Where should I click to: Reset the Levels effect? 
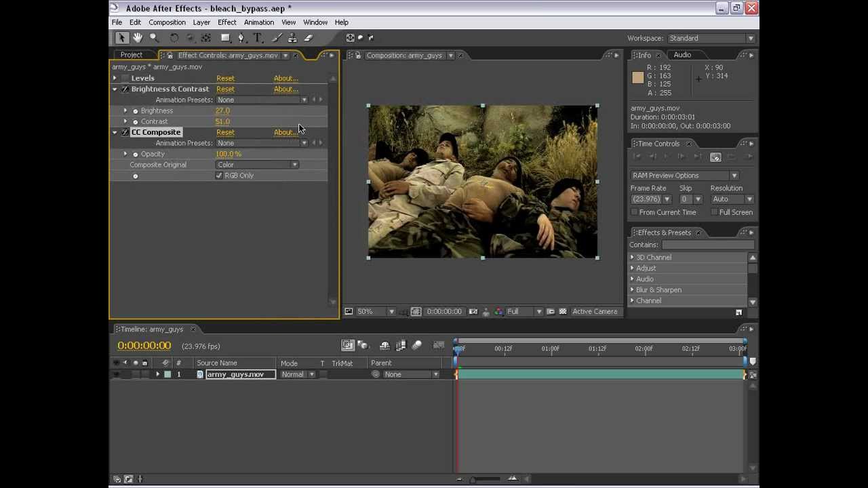[225, 78]
